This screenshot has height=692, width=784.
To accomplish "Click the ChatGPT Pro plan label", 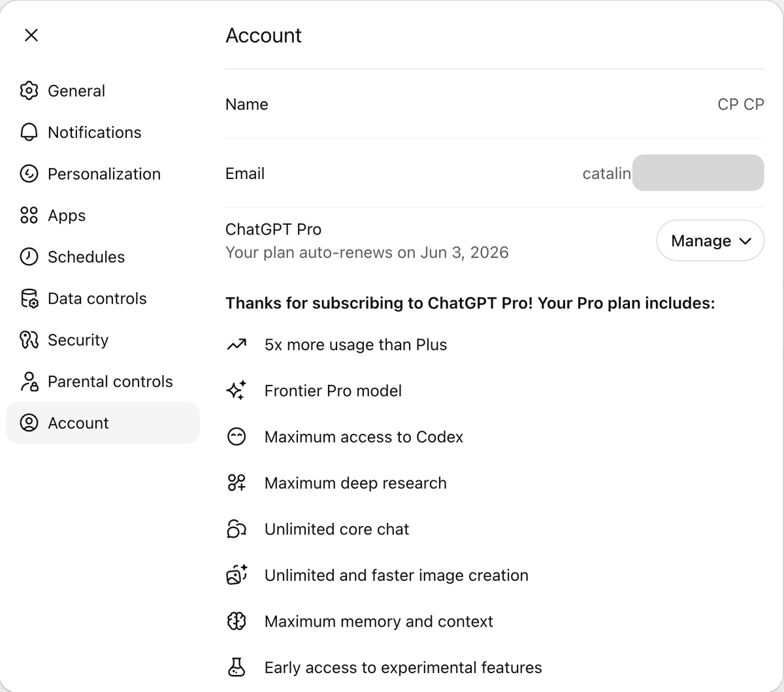I will [273, 229].
